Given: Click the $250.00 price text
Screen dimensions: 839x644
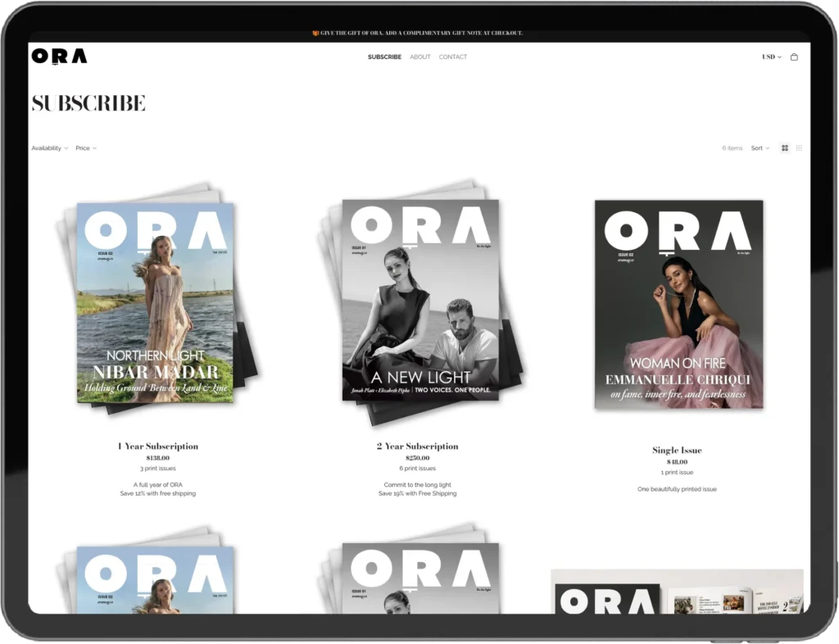Looking at the screenshot, I should [x=417, y=458].
